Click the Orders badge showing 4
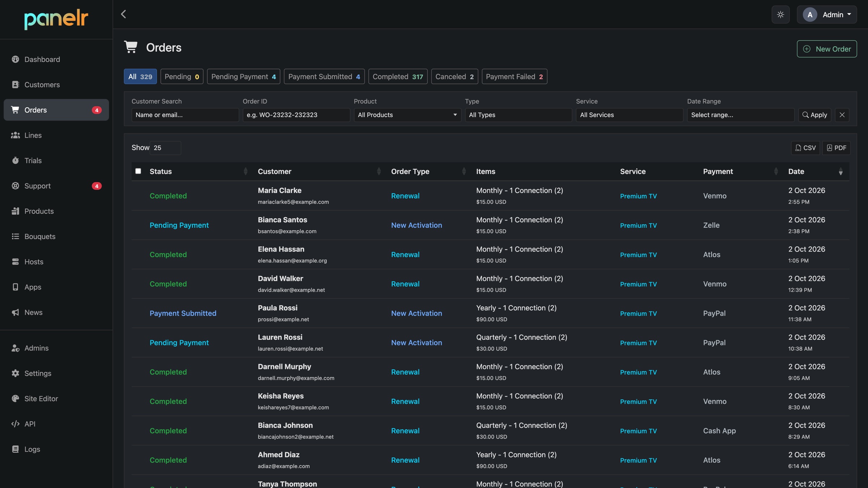Screen dimensions: 868x488 tap(97, 110)
